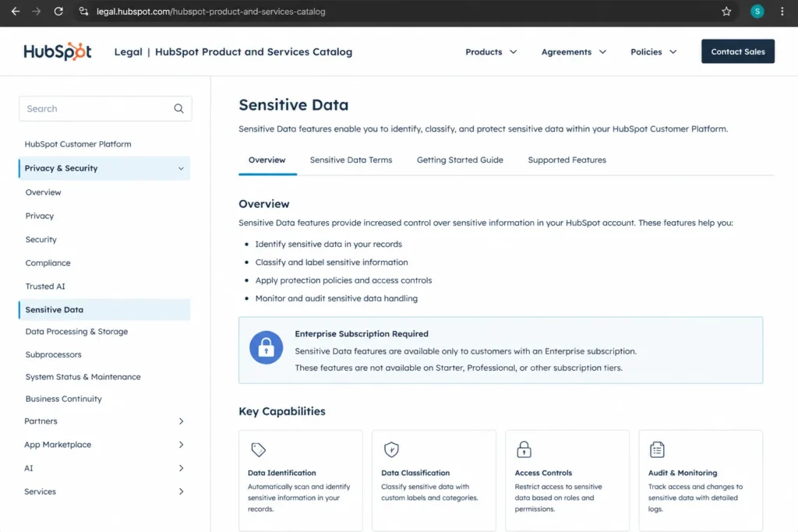Open Trusted AI link in sidebar
The image size is (798, 532).
point(45,287)
